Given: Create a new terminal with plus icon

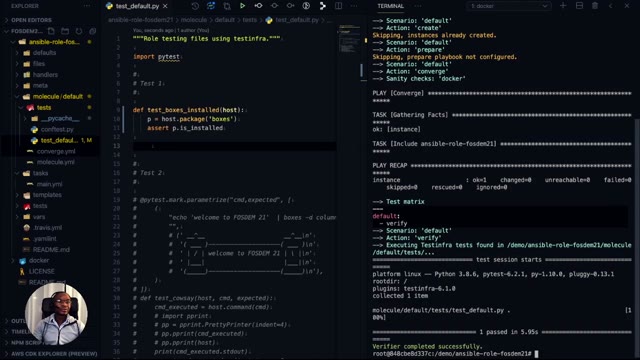Looking at the screenshot, I should click(563, 6).
